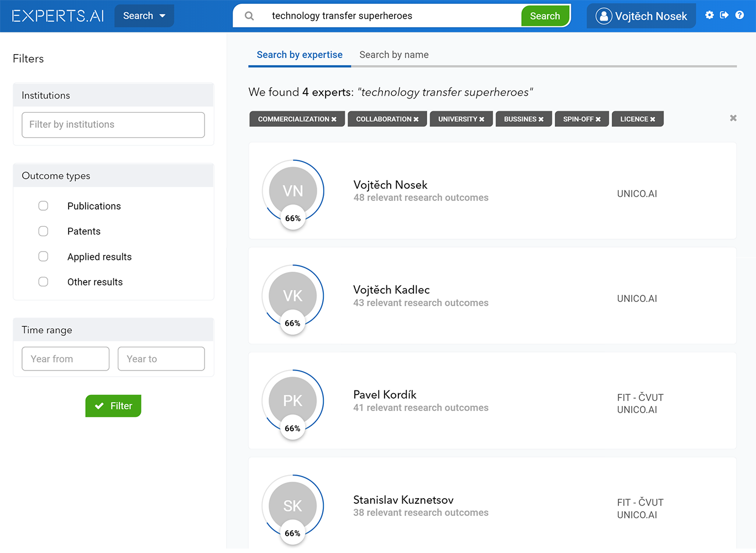Click '43 relevant research outcomes' text

[x=421, y=303]
